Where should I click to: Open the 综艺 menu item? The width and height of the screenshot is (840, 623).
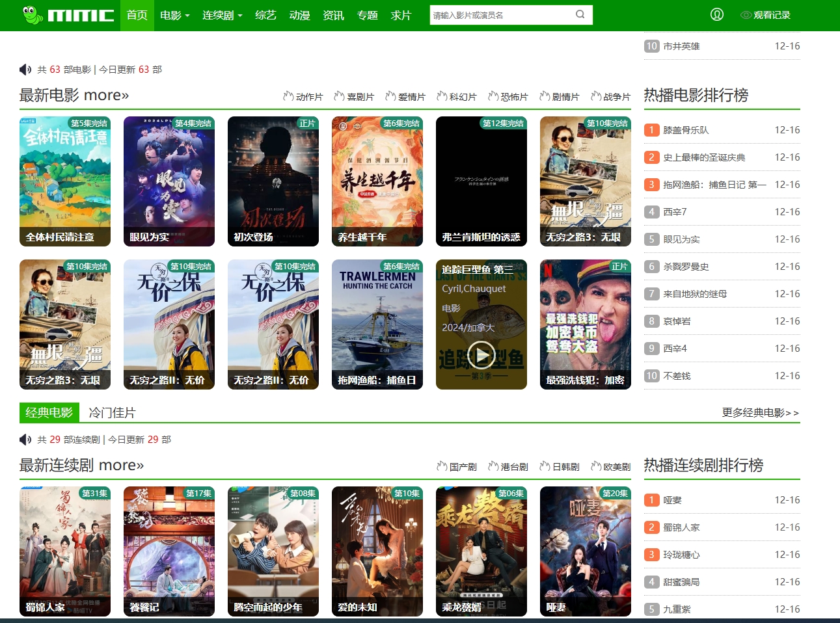(265, 15)
